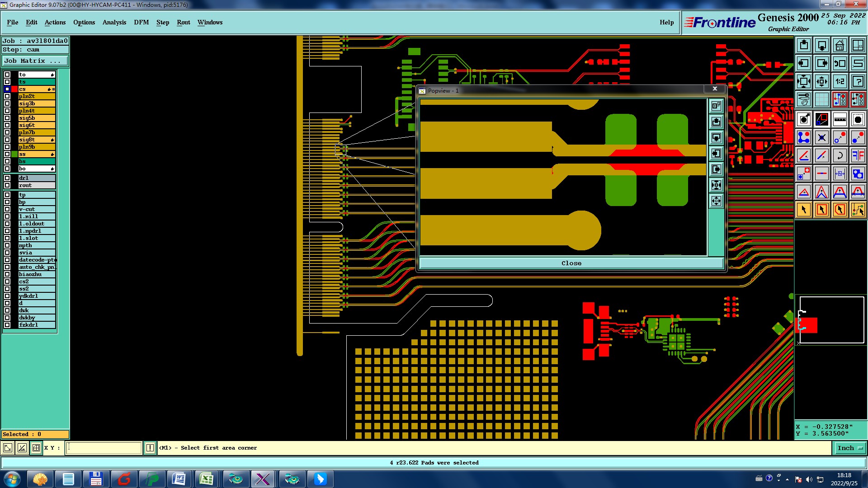Click the pan up arrow icon

pyautogui.click(x=804, y=45)
